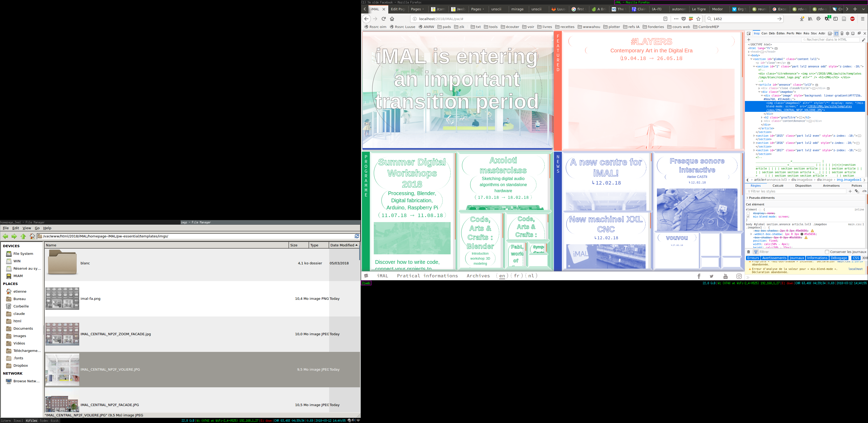Toggle the Avertissements console filter button
868x423 pixels.
point(774,258)
